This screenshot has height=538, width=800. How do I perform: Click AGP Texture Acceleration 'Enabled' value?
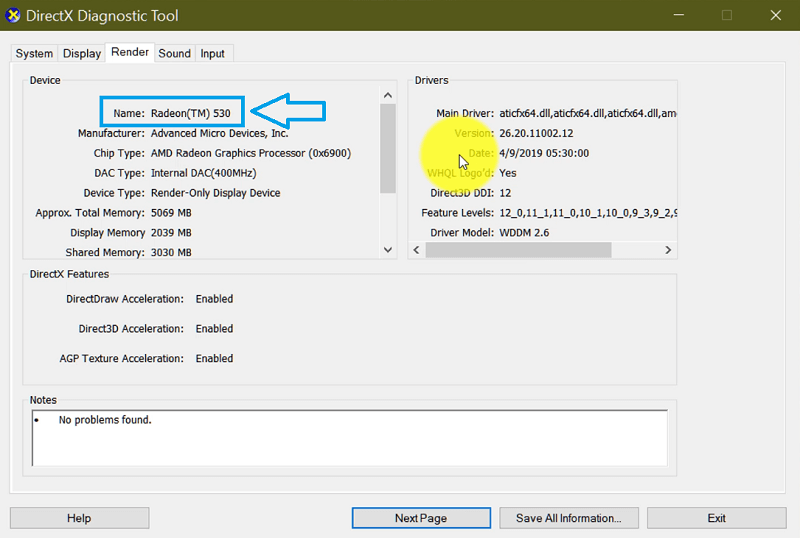pyautogui.click(x=214, y=359)
